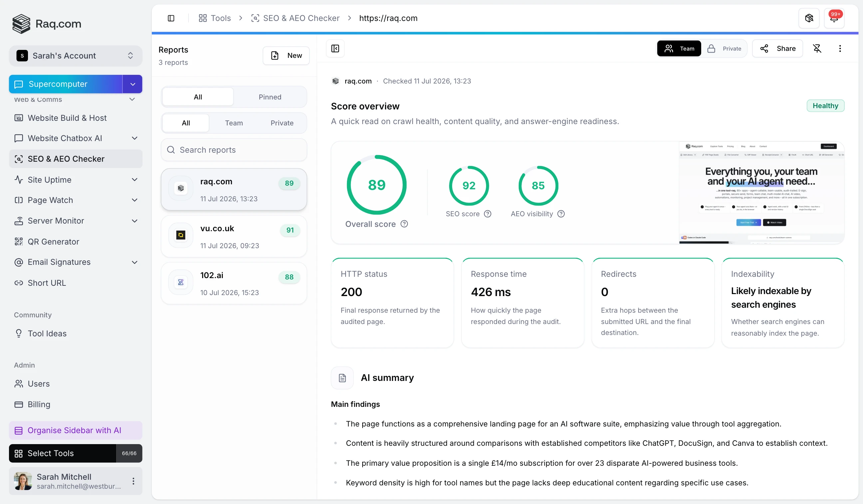Click the Overall score help icon
Image resolution: width=863 pixels, height=504 pixels.
404,224
